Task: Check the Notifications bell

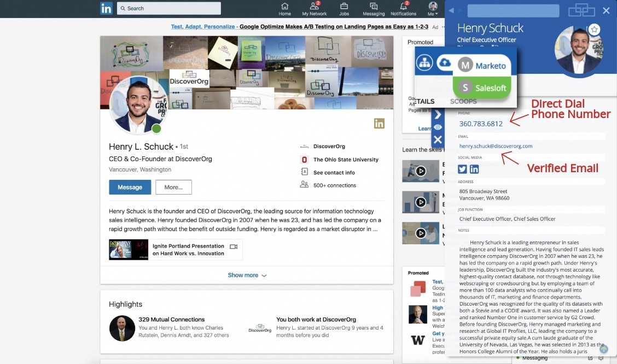Action: pos(403,9)
